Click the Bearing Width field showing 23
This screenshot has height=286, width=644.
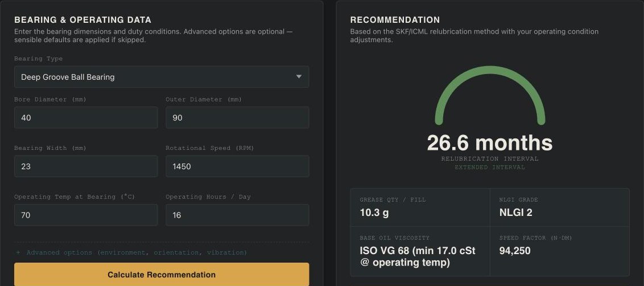(86, 166)
